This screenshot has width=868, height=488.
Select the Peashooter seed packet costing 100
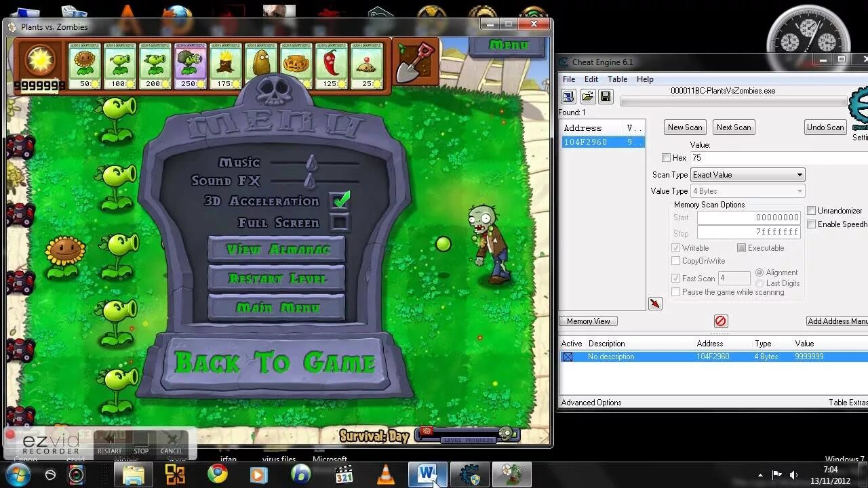119,66
